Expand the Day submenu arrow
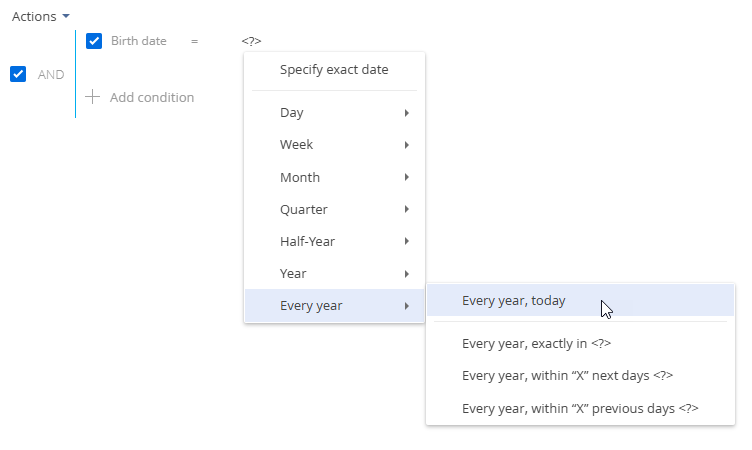 click(x=407, y=113)
